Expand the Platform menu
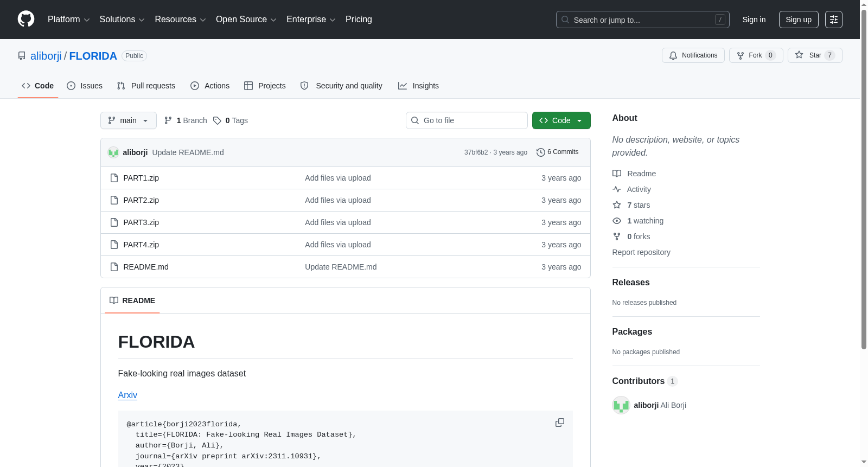 [x=68, y=20]
